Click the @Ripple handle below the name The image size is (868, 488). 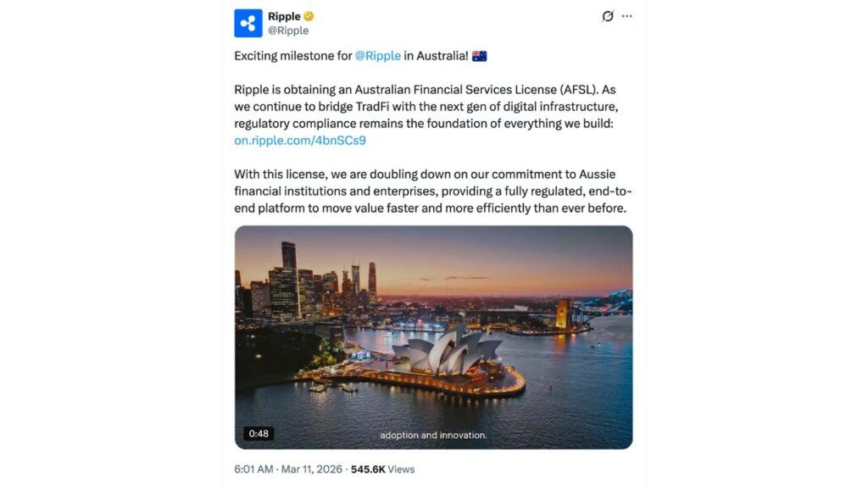pos(288,30)
